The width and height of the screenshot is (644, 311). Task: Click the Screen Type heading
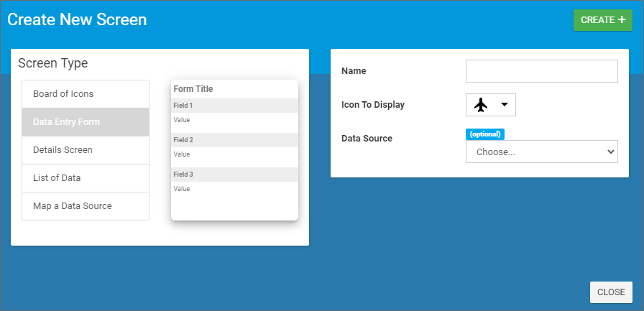click(53, 63)
